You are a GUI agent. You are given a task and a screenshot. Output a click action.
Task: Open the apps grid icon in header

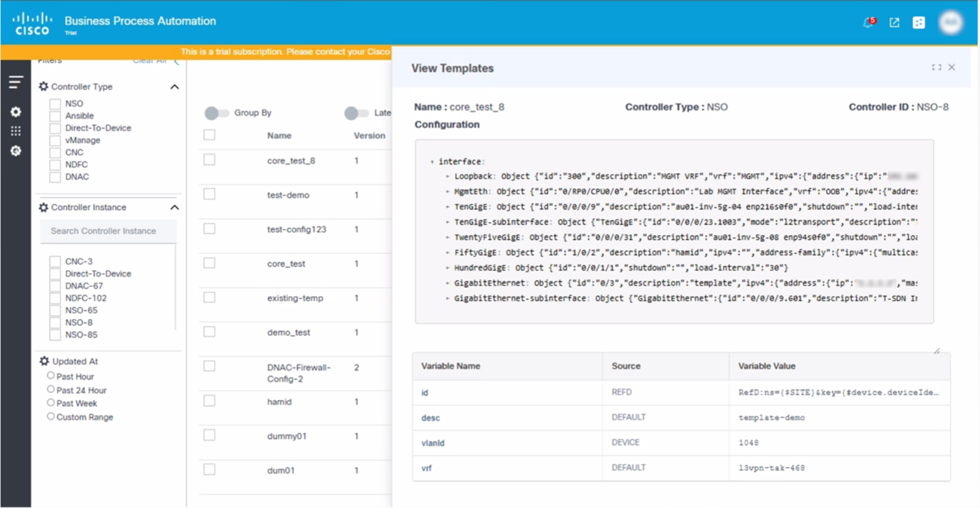[919, 23]
